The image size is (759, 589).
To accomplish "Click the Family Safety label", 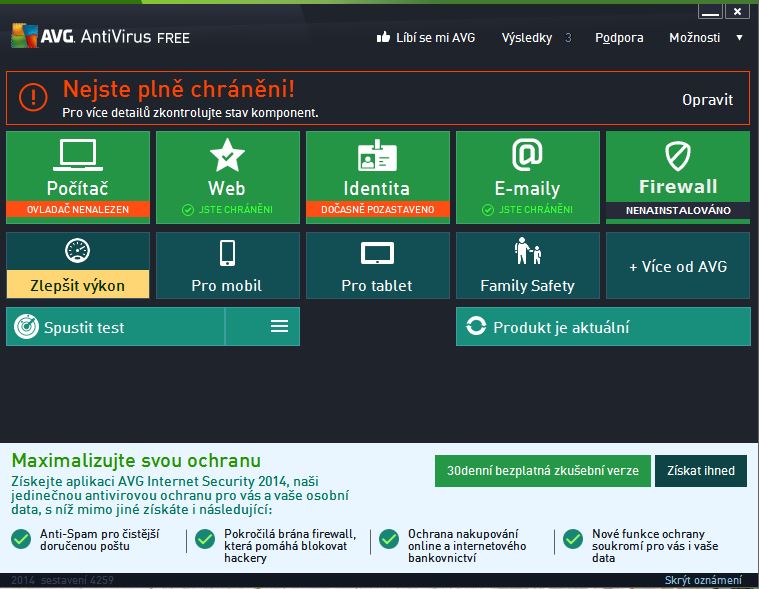I will click(x=527, y=286).
